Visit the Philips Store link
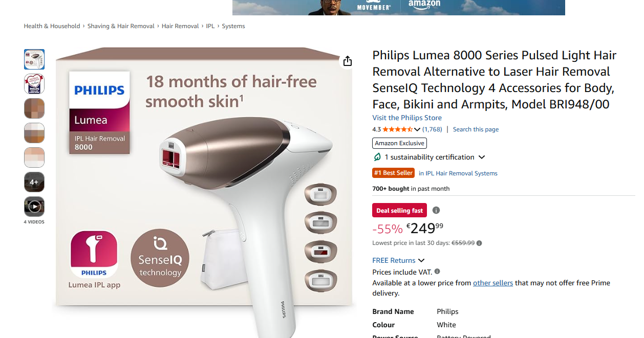This screenshot has width=644, height=338. [x=407, y=118]
